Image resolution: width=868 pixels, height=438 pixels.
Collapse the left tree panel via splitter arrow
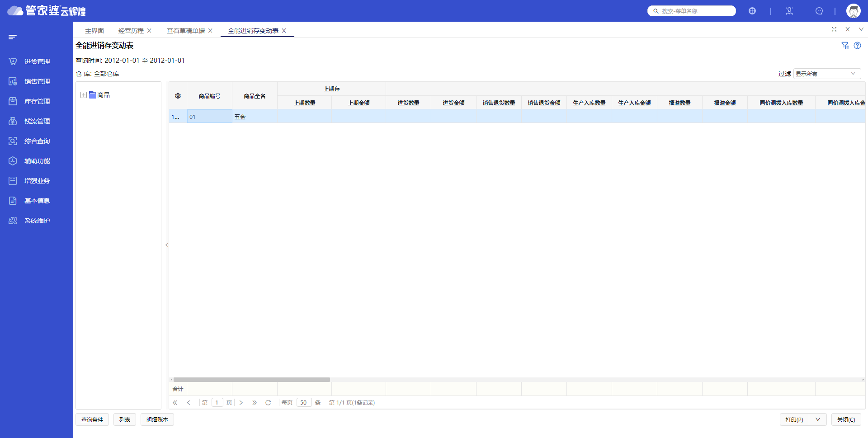[167, 245]
